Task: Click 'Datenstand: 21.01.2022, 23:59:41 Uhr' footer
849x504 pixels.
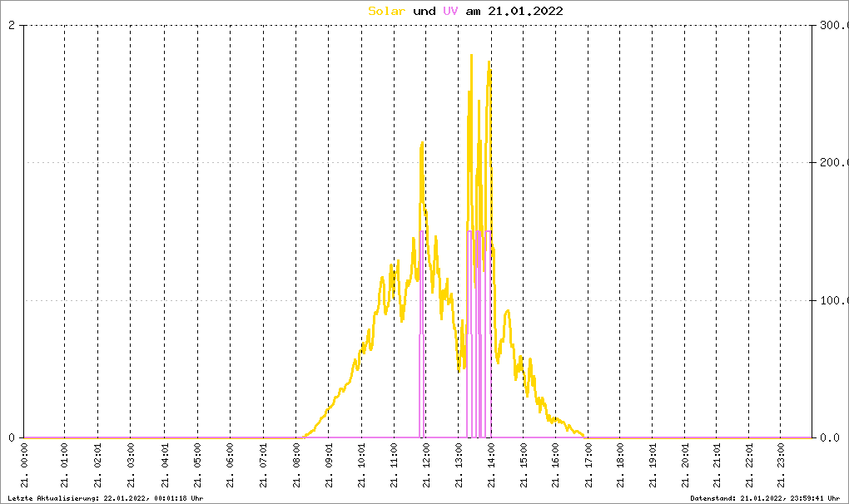Action: [765, 498]
